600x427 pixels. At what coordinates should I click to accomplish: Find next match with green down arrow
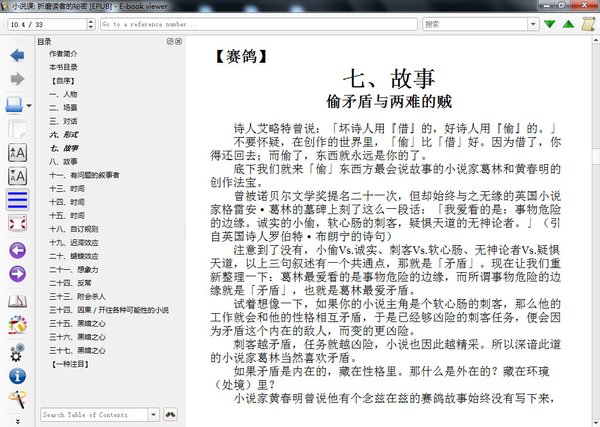point(549,22)
